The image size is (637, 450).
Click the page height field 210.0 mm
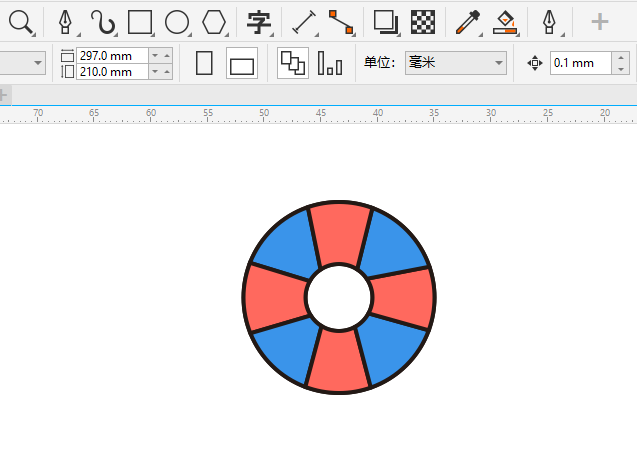pos(112,72)
